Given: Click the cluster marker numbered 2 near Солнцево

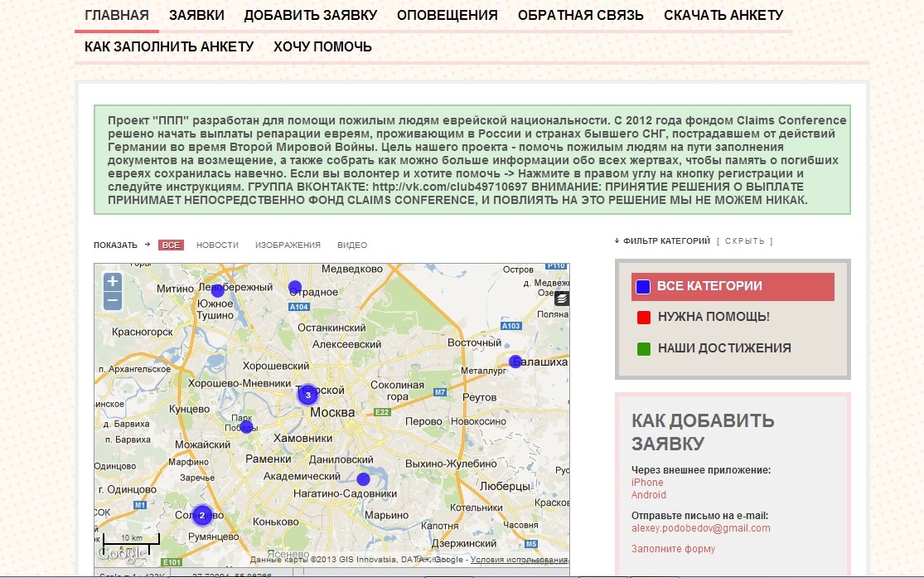Looking at the screenshot, I should [201, 515].
